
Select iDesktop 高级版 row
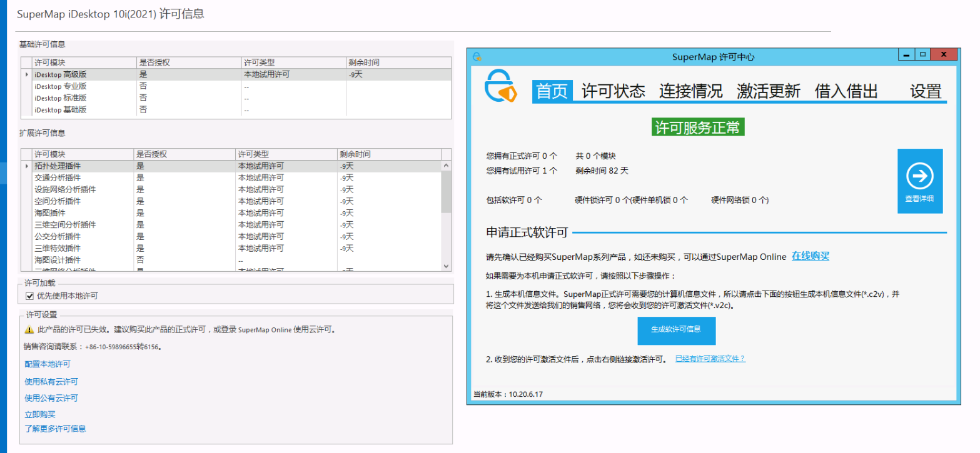tap(236, 74)
